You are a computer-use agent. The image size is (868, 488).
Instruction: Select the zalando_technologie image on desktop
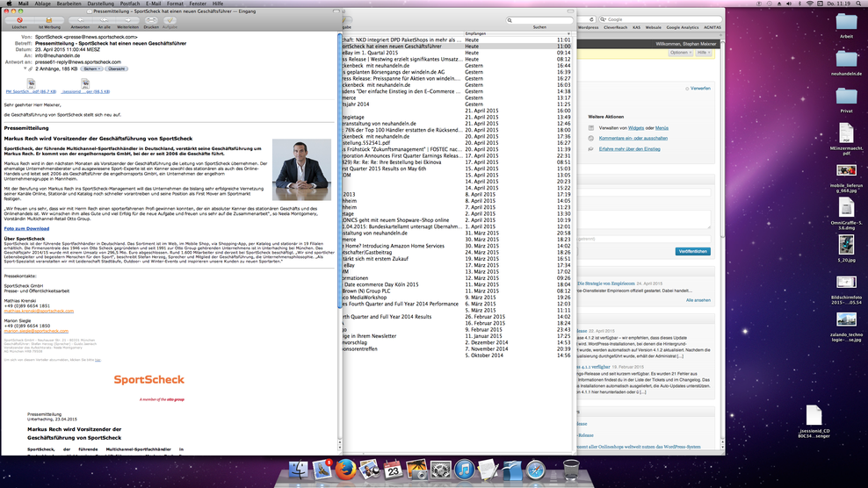846,320
